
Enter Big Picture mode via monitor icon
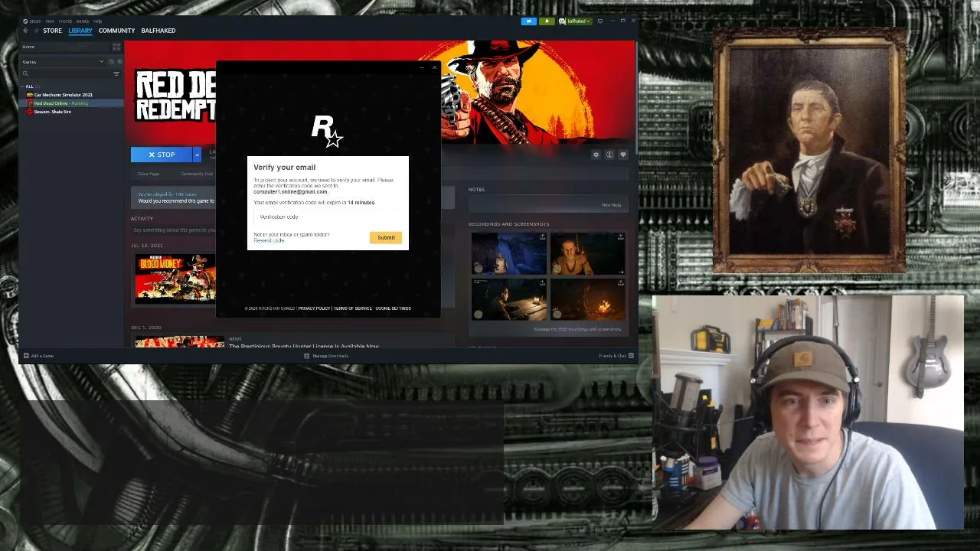pyautogui.click(x=600, y=21)
